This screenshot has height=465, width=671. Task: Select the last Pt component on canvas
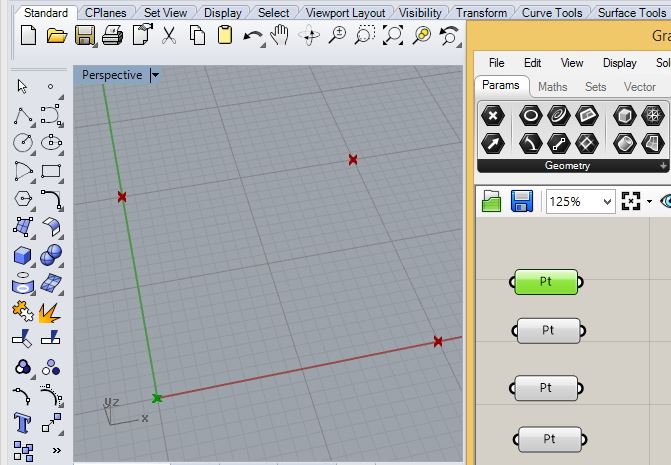[549, 439]
